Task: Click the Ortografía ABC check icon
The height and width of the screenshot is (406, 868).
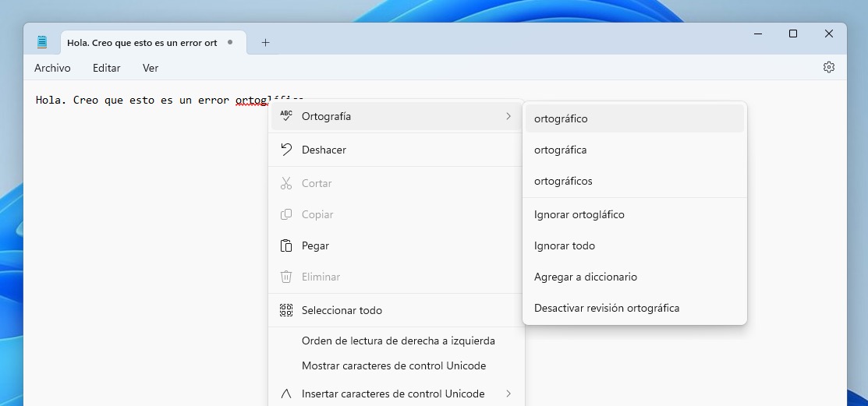Action: 286,116
